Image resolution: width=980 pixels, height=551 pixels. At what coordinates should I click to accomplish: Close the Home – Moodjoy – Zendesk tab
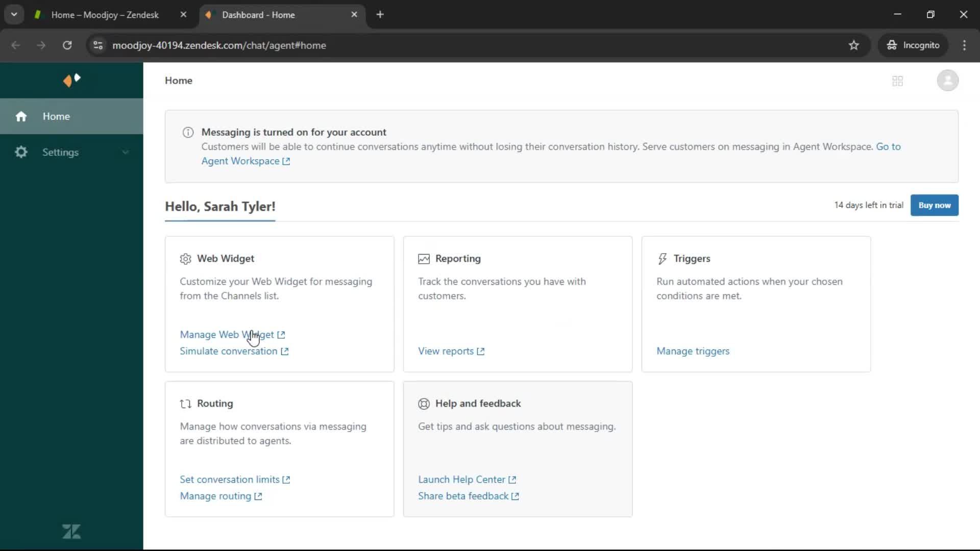click(x=183, y=15)
